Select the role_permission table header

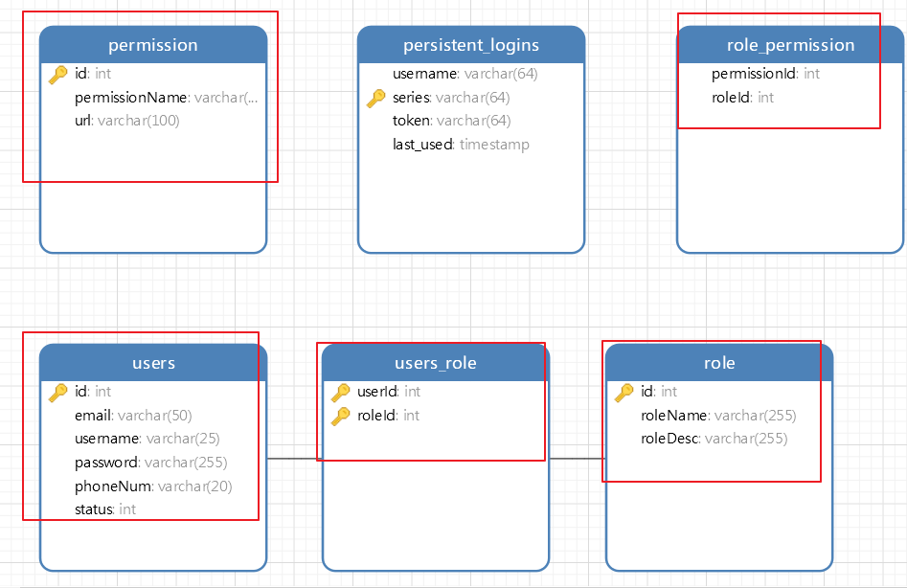coord(790,44)
